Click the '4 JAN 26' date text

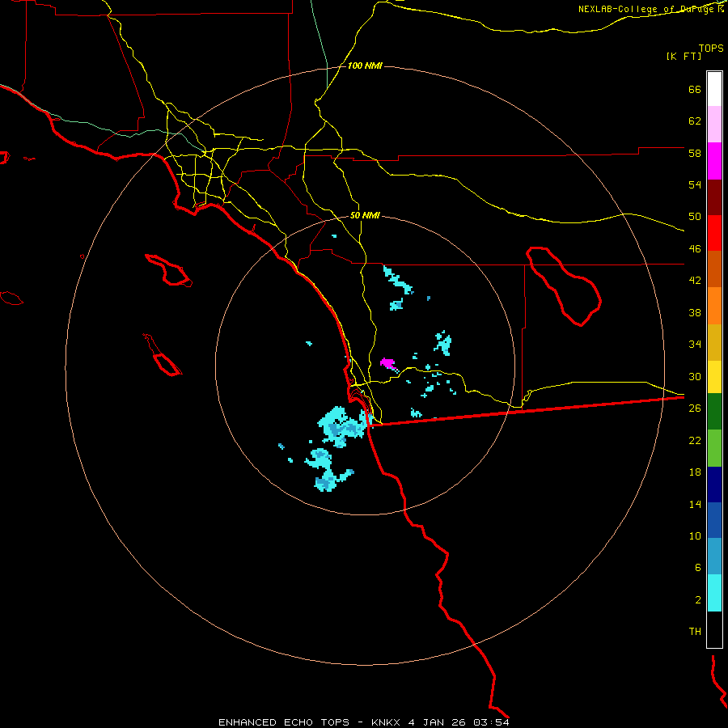pos(437,722)
